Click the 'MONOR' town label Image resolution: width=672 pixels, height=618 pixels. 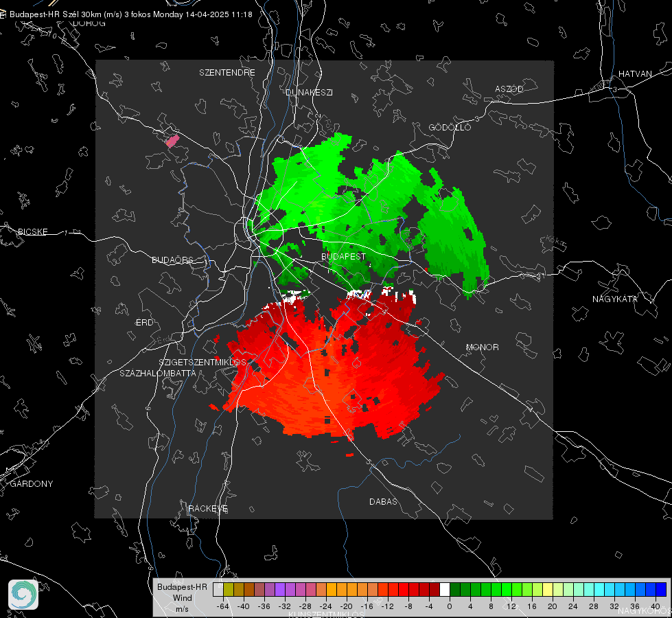tap(482, 347)
